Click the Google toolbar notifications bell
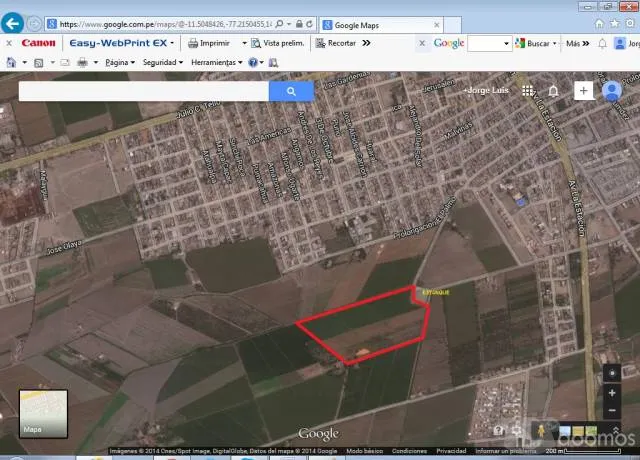The image size is (640, 460). pyautogui.click(x=602, y=43)
